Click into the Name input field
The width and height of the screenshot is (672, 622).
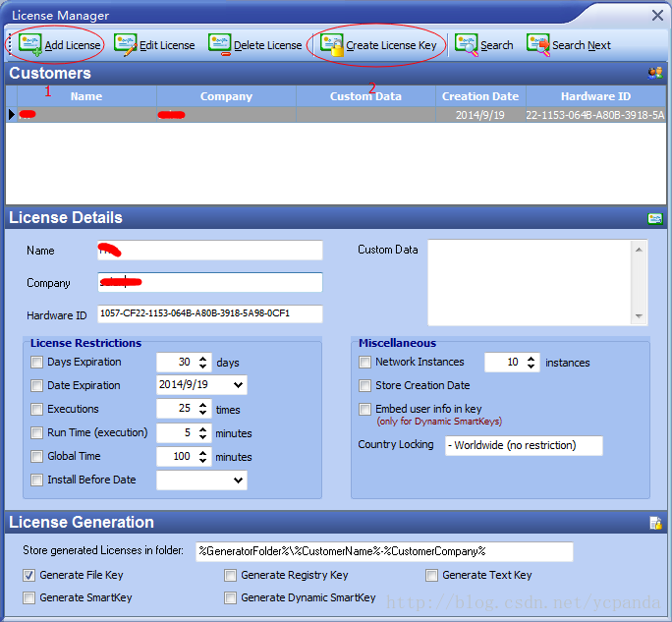[x=210, y=251]
